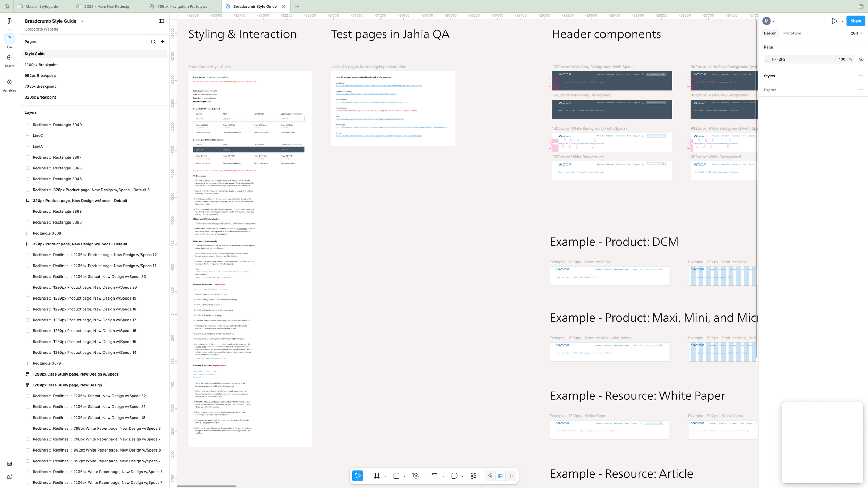868x488 pixels.
Task: Switch to the Prototype tab
Action: [x=792, y=33]
